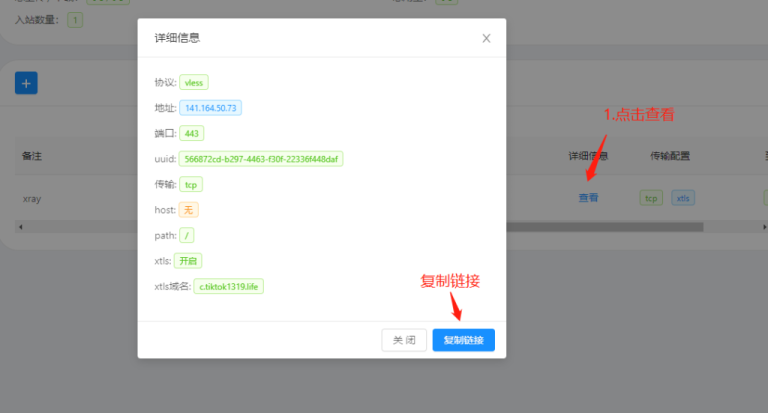Click the 入站数量 count tag
The height and width of the screenshot is (413, 768).
(x=76, y=19)
